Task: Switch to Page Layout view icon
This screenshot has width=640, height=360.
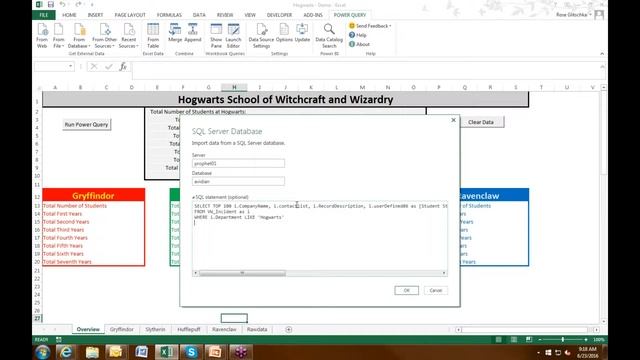Action: pos(513,340)
